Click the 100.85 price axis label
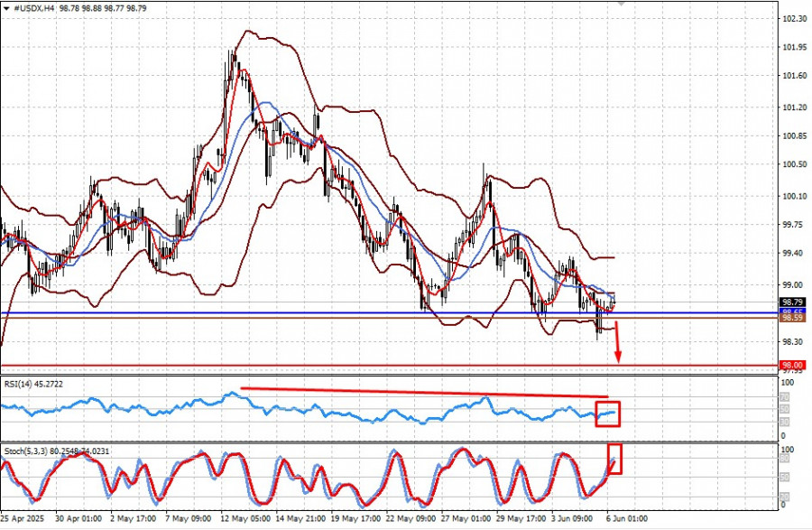 (x=794, y=136)
